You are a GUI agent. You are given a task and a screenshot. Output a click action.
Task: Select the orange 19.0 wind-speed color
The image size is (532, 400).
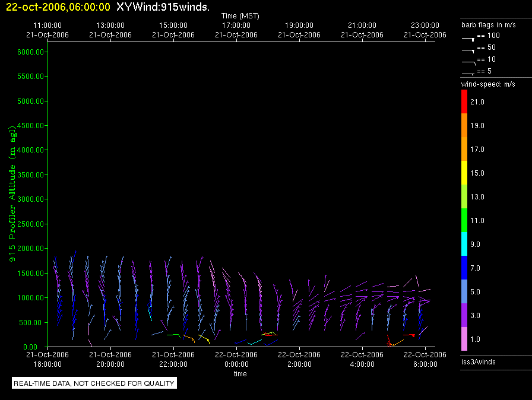click(x=464, y=126)
